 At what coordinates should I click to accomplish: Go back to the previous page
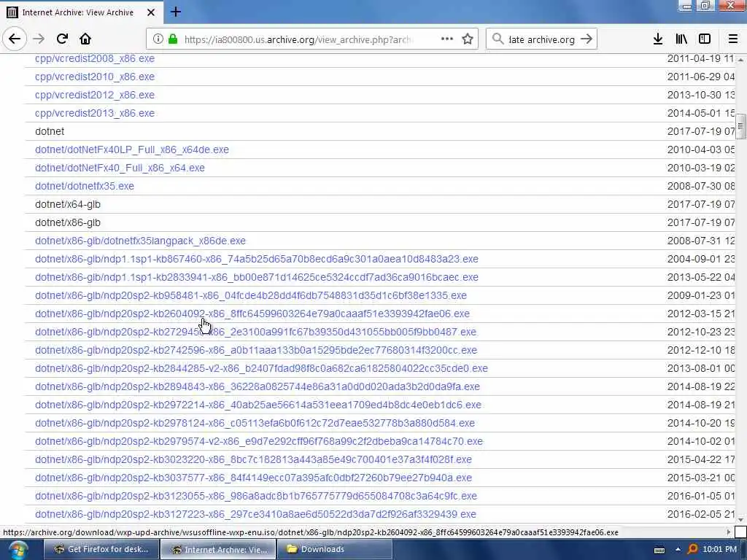pos(15,39)
